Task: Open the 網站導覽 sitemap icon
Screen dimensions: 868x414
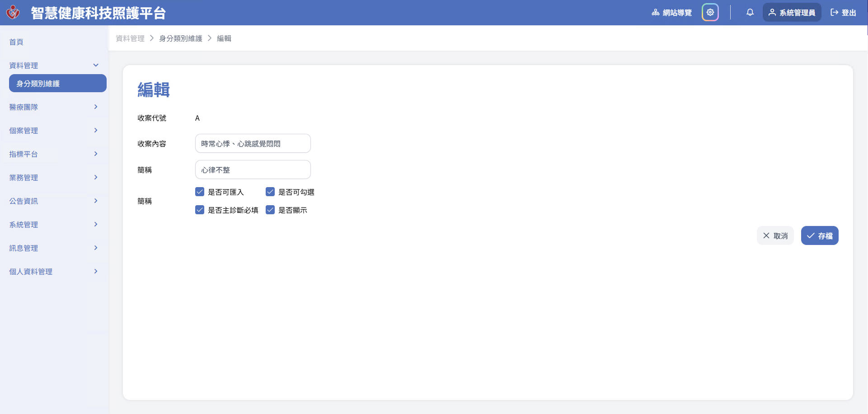Action: pos(655,13)
